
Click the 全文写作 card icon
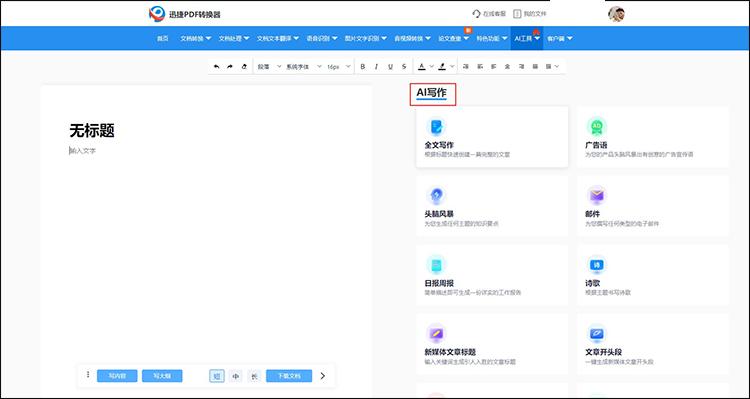point(436,126)
